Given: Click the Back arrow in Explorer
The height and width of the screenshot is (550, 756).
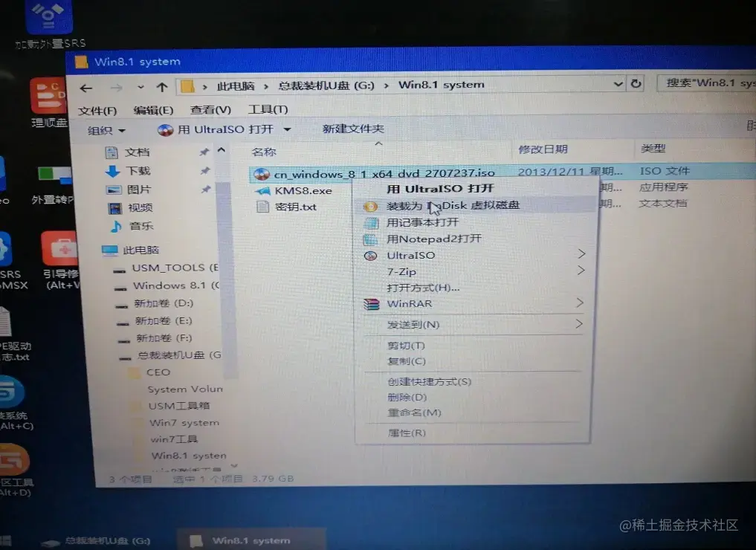Looking at the screenshot, I should [x=86, y=88].
